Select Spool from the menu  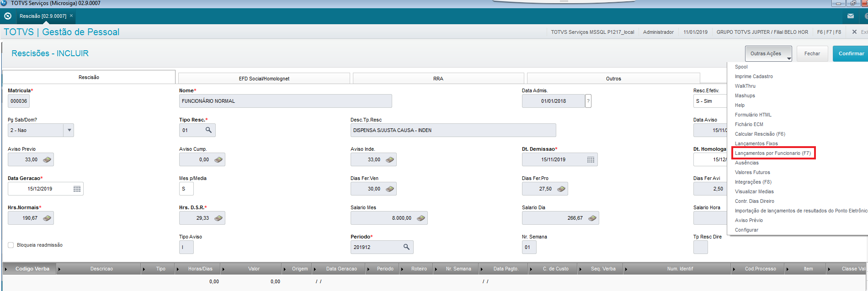[x=741, y=67]
